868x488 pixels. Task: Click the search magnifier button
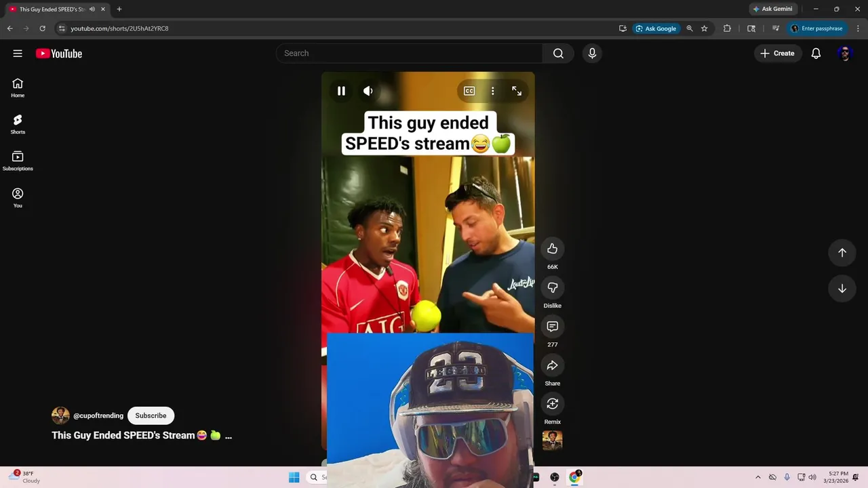[x=558, y=54]
